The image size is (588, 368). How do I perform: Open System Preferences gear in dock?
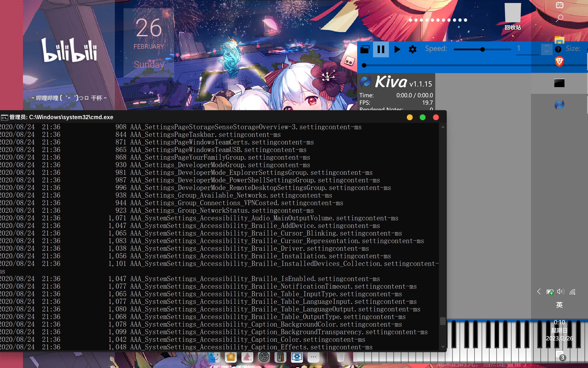pos(264,357)
